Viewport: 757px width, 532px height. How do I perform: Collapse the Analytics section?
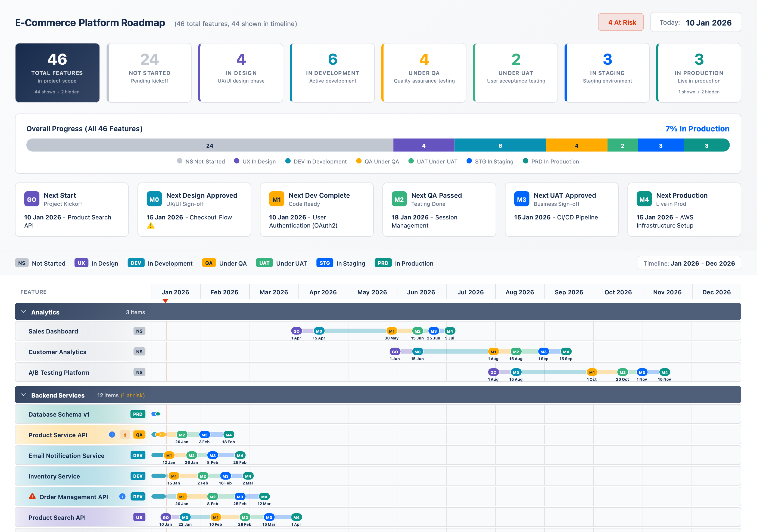point(23,312)
